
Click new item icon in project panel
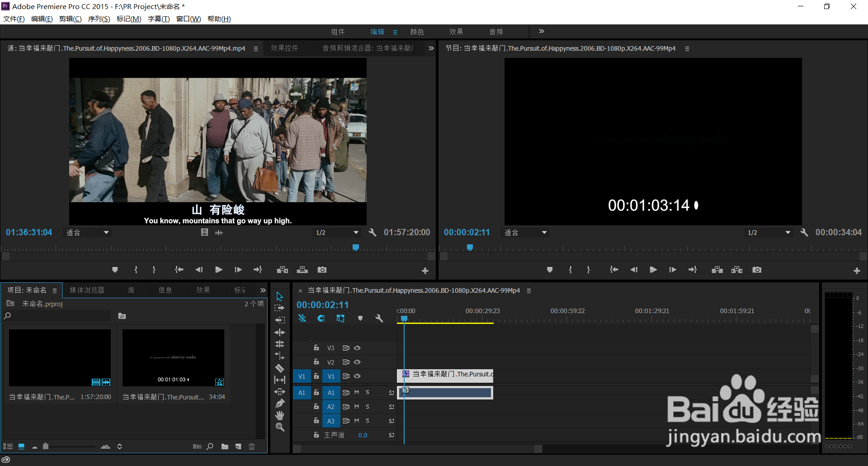[x=238, y=447]
